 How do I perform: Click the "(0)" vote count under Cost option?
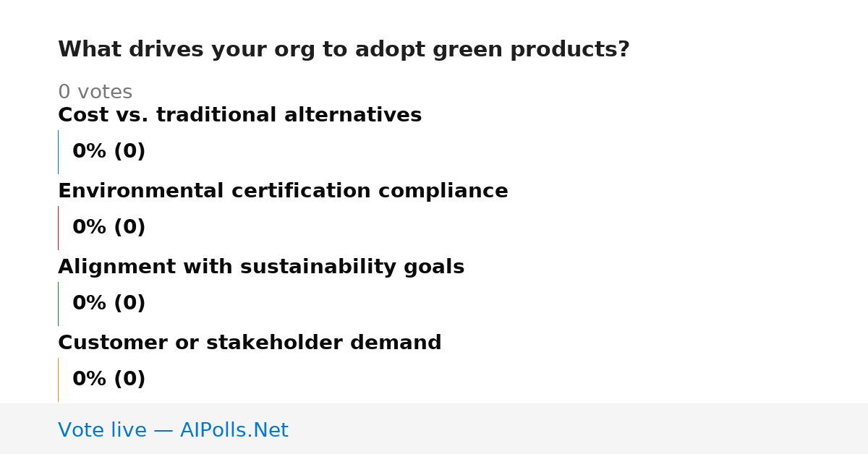tap(129, 152)
